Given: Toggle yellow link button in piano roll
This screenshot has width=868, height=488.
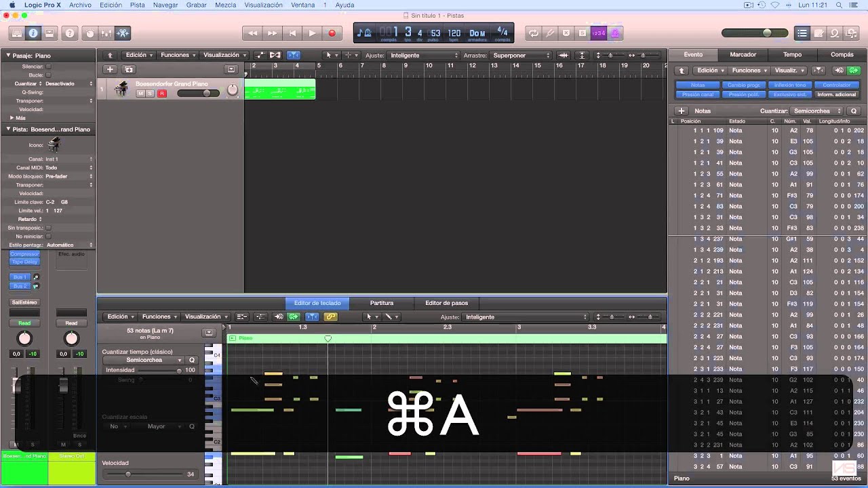Looking at the screenshot, I should pyautogui.click(x=330, y=317).
